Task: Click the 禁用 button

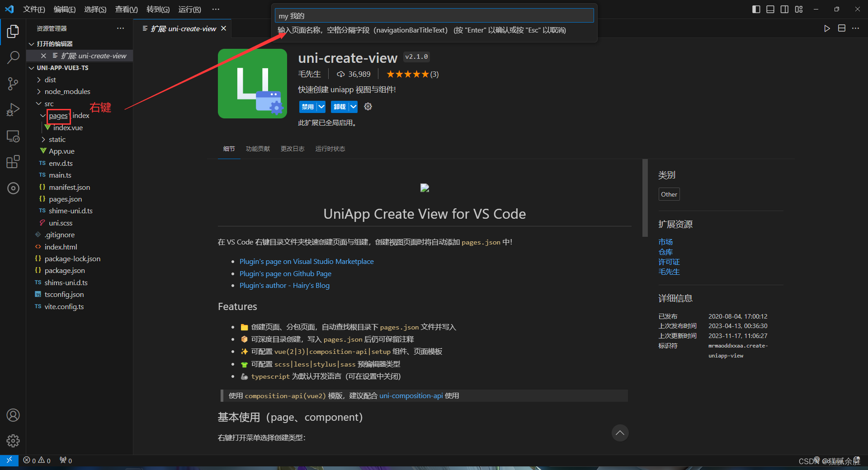Action: pos(308,107)
